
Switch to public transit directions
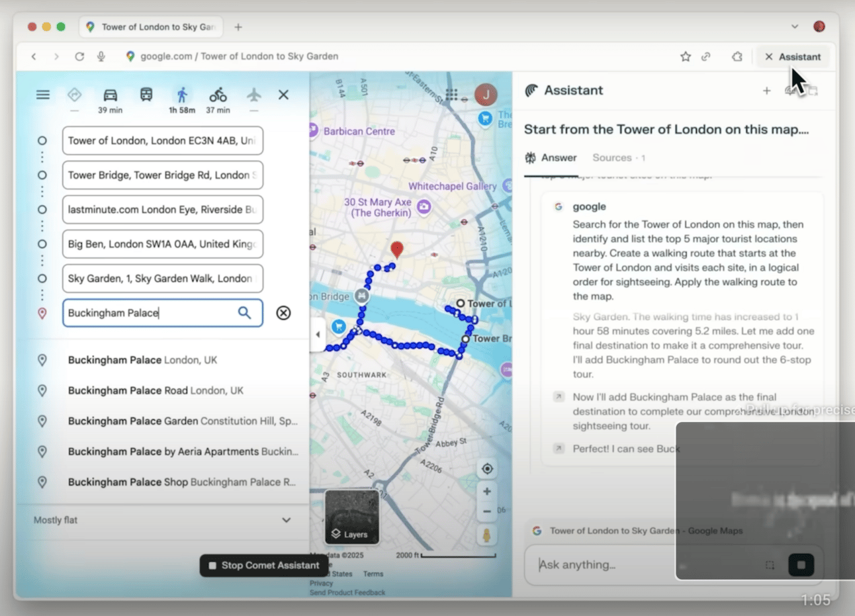[146, 95]
